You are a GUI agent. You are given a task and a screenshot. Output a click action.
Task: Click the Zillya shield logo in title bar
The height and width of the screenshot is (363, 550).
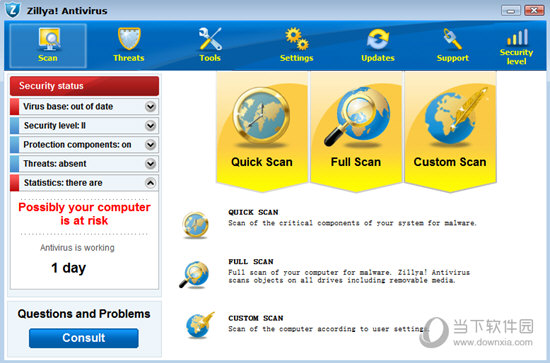13,10
